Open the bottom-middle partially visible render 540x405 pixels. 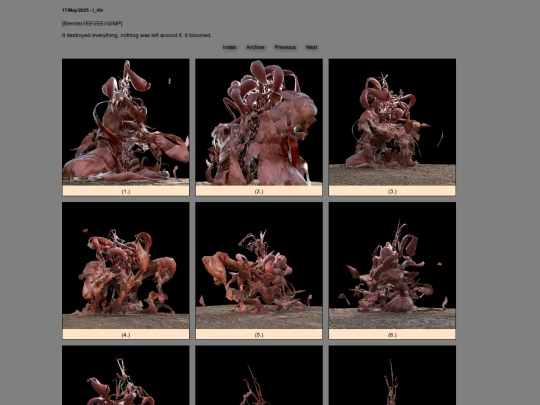tap(259, 375)
